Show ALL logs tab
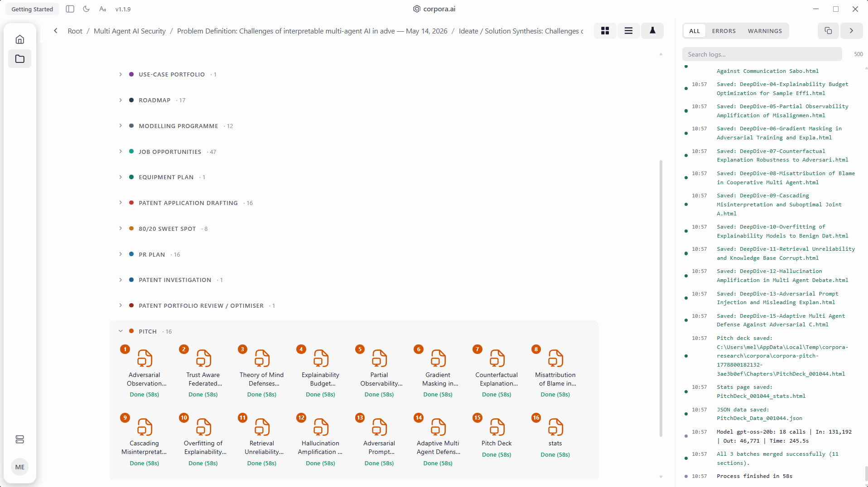Viewport: 868px width, 487px height. [x=694, y=31]
